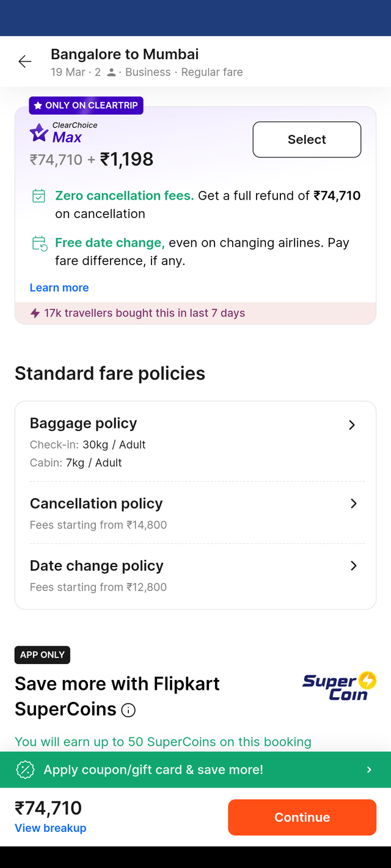Select the ClearChoice Max option
391x868 pixels.
[x=307, y=140]
